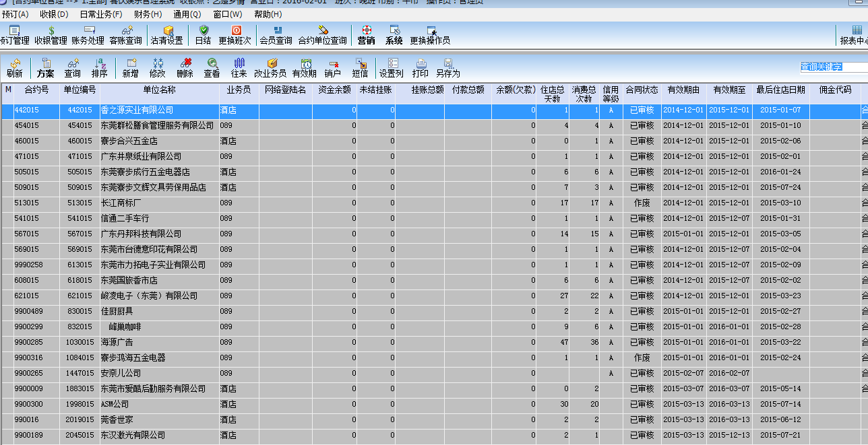Open the 财务(H) menu
Screen dimensions: 868x445
coord(148,14)
